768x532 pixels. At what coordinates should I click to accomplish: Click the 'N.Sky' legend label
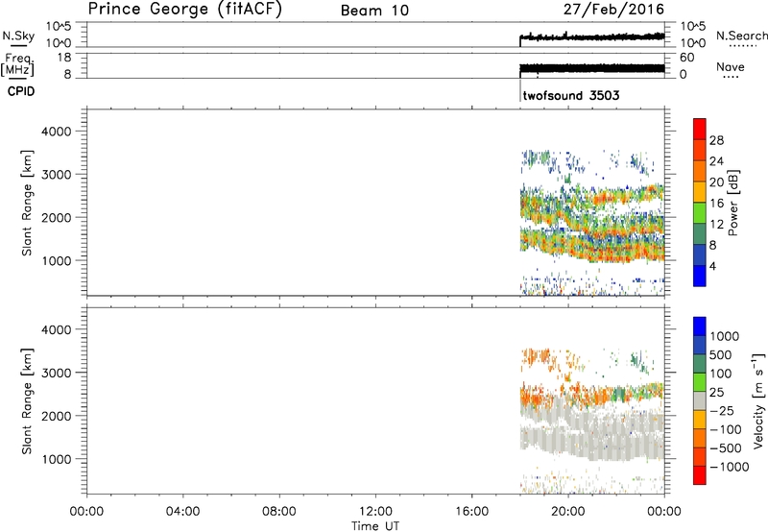(18, 36)
